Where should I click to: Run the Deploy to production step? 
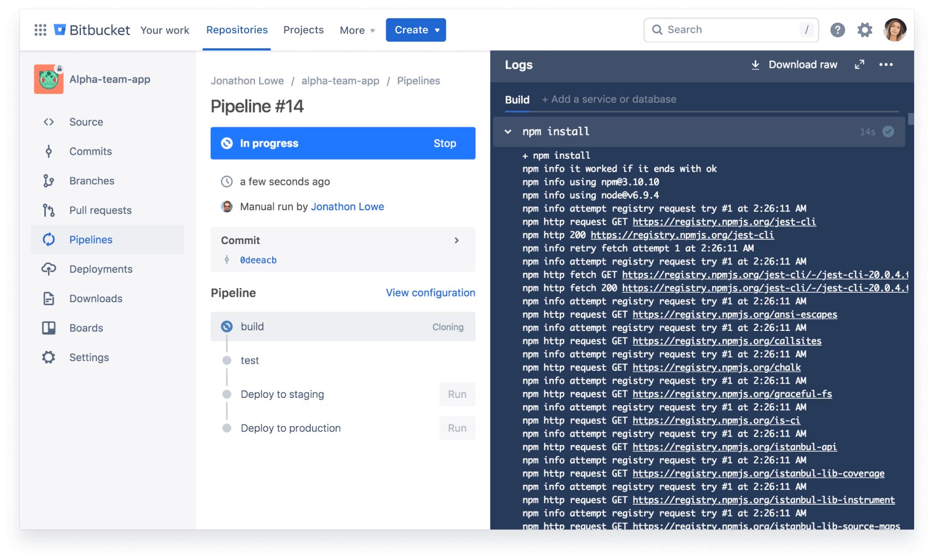457,428
